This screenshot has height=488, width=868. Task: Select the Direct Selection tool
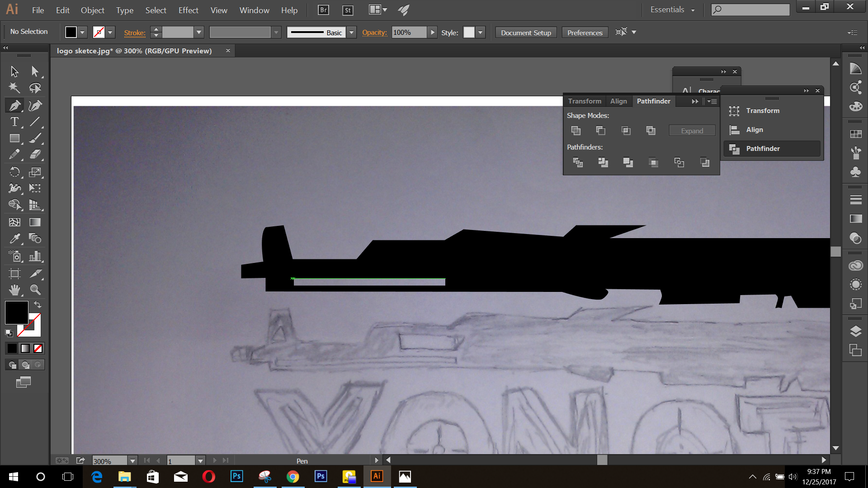point(35,71)
